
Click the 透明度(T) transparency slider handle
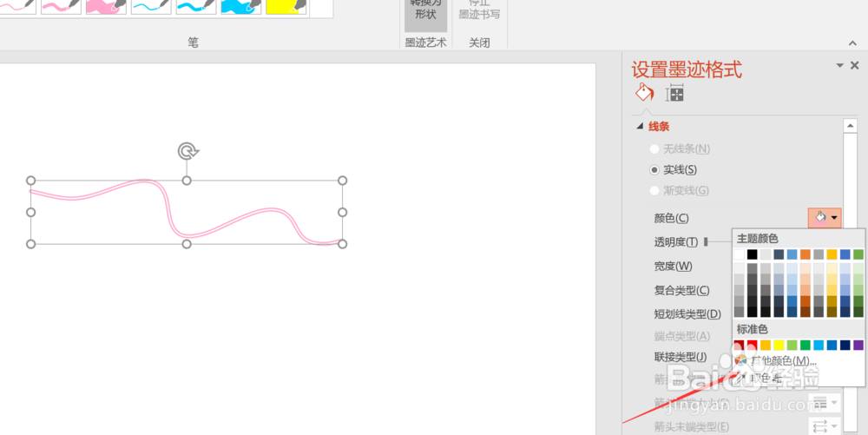(x=706, y=242)
